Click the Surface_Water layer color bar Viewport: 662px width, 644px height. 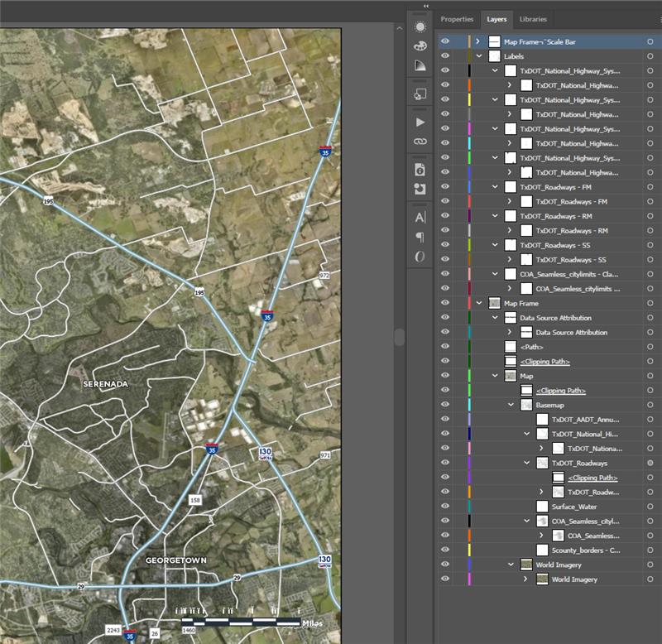point(469,507)
